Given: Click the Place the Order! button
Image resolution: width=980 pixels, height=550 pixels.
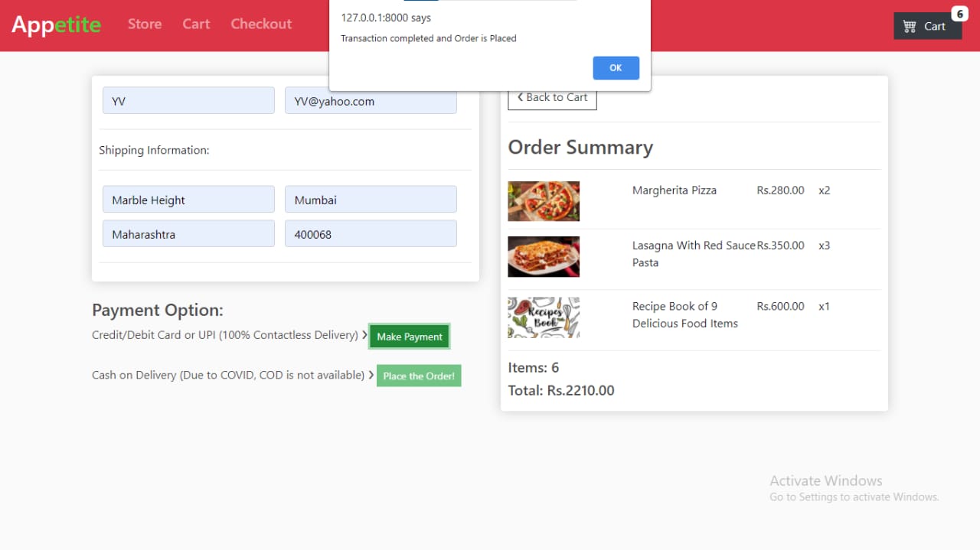Looking at the screenshot, I should tap(419, 376).
